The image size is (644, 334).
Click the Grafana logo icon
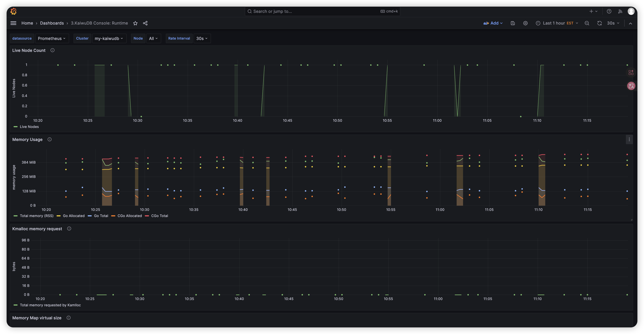click(x=14, y=11)
